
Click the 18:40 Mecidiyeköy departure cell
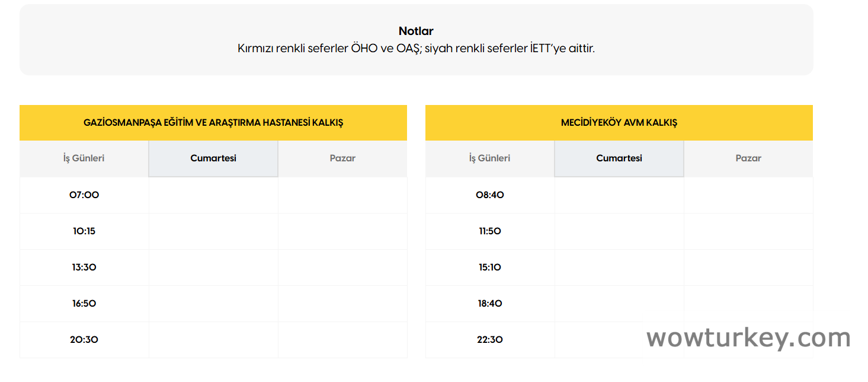[490, 304]
